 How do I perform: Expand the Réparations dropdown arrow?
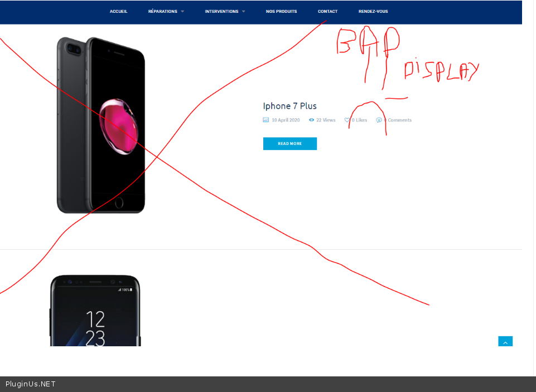tap(182, 12)
